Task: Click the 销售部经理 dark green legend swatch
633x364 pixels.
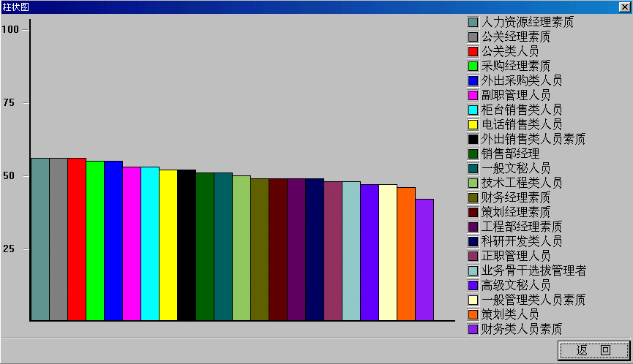Action: (x=473, y=153)
